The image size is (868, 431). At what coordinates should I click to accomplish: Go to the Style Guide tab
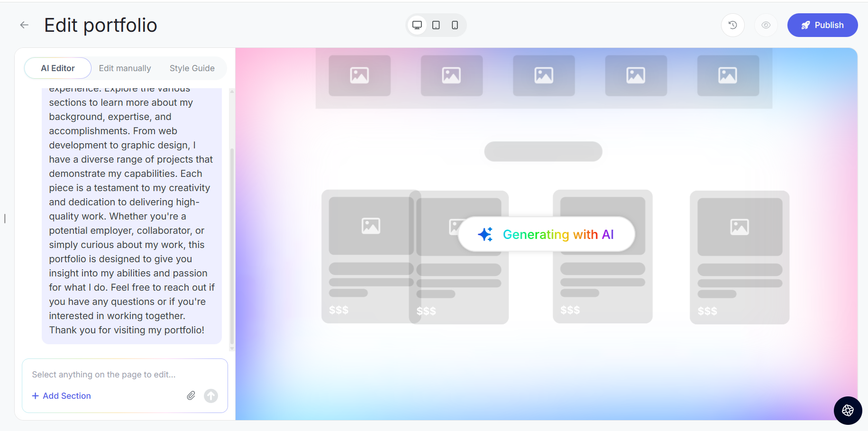tap(192, 68)
